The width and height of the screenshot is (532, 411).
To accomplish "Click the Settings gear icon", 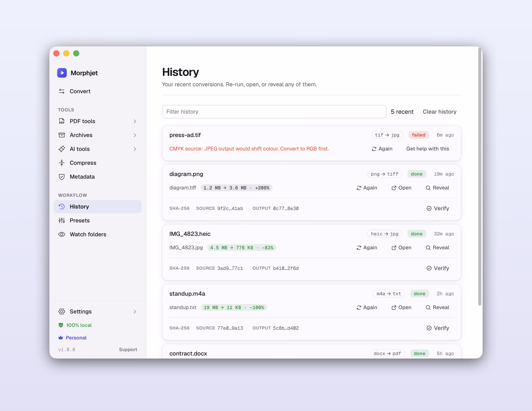I will [x=62, y=312].
